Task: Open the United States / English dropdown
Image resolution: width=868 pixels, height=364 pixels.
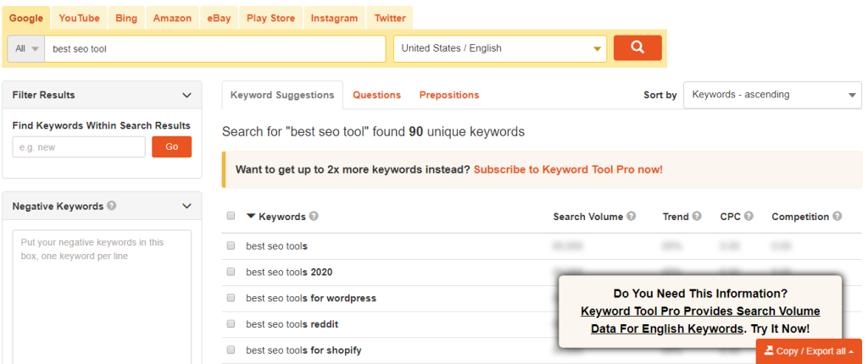Action: tap(500, 48)
